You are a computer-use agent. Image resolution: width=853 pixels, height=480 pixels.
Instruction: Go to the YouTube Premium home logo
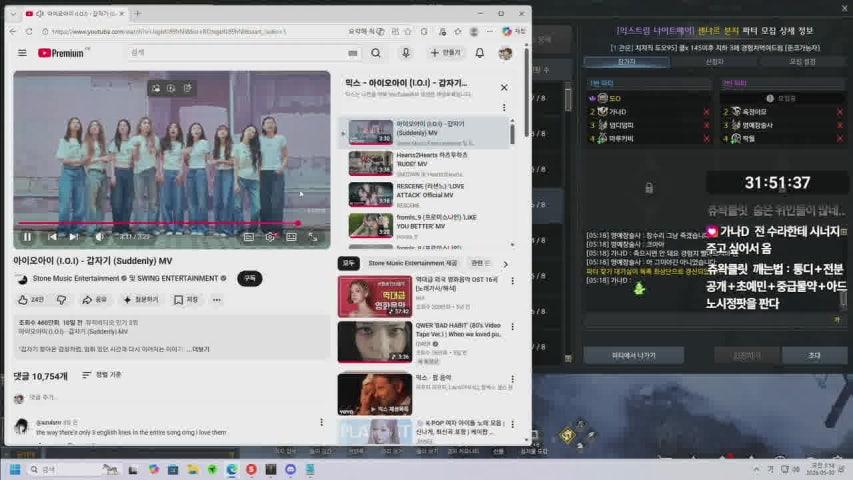pyautogui.click(x=61, y=53)
